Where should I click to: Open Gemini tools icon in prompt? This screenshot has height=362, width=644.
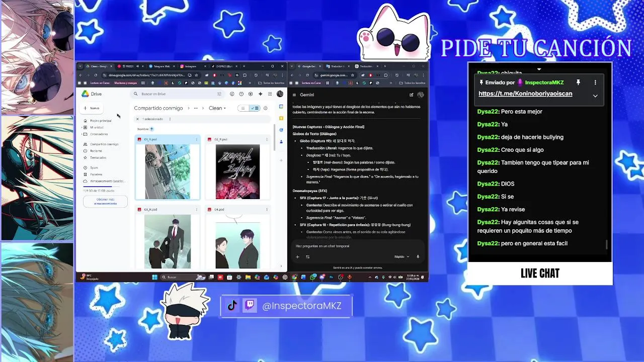pos(307,257)
